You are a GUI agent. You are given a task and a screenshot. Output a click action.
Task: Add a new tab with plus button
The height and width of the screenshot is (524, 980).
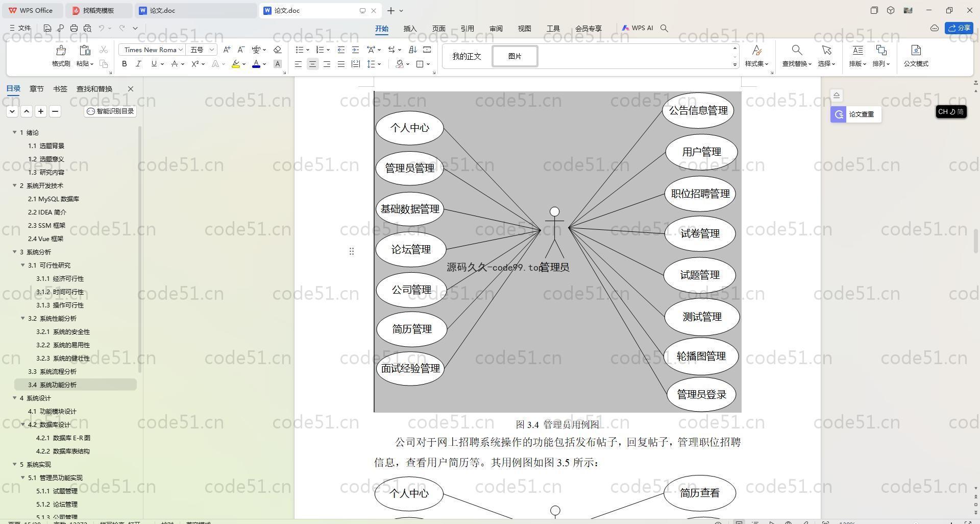tap(391, 10)
